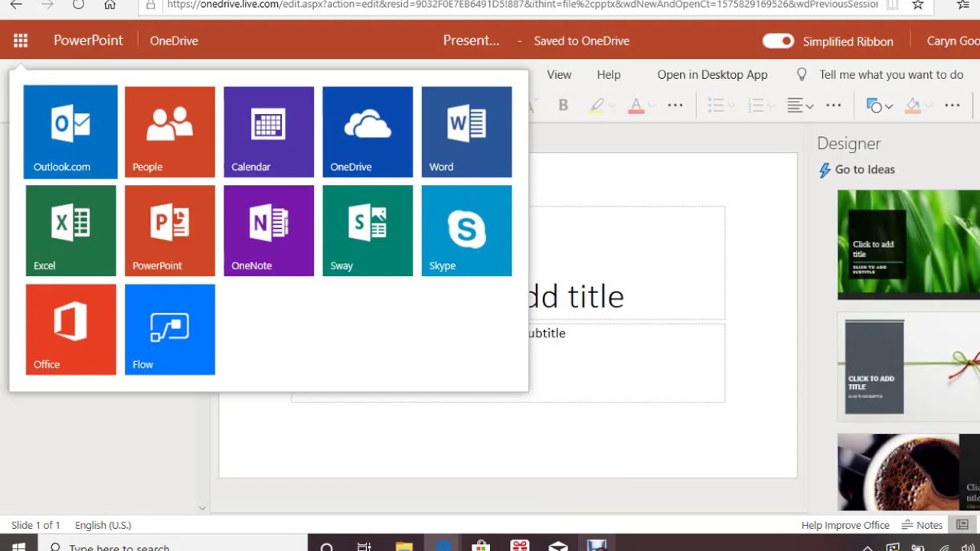Apply the gray ribbon design thumbnail

click(x=908, y=367)
